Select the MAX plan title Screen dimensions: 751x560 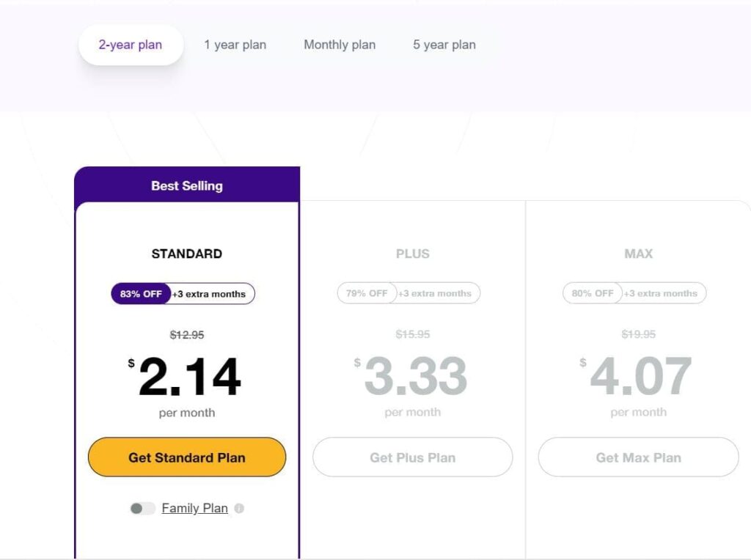coord(638,254)
